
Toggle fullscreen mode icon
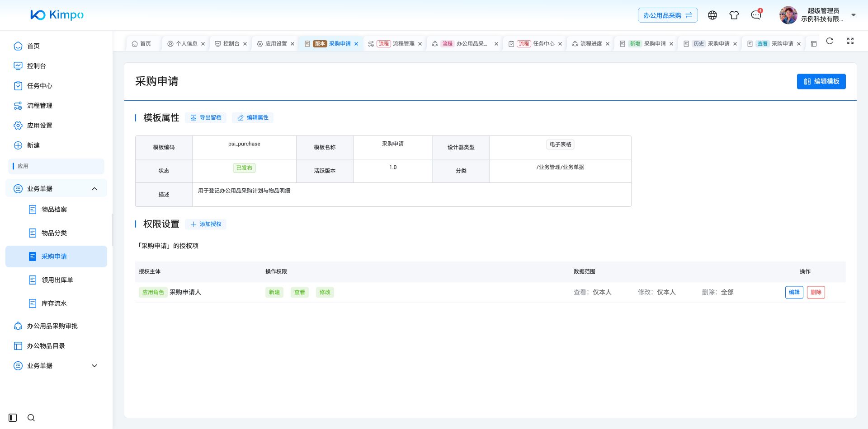pyautogui.click(x=850, y=41)
